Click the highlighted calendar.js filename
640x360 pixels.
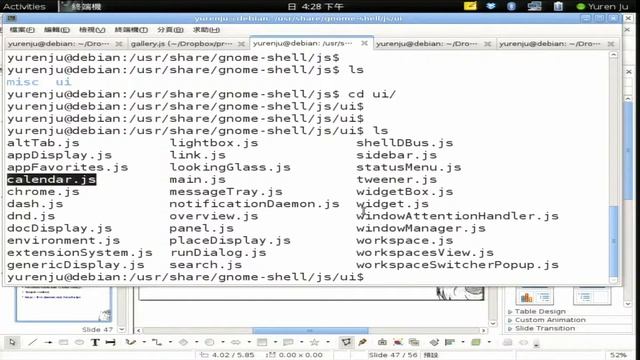tap(51, 180)
